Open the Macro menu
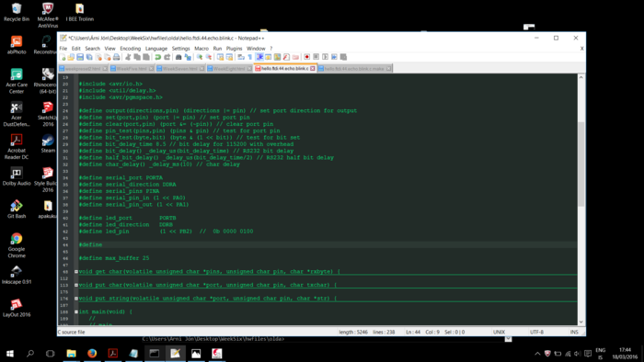This screenshot has height=362, width=644. click(201, 49)
